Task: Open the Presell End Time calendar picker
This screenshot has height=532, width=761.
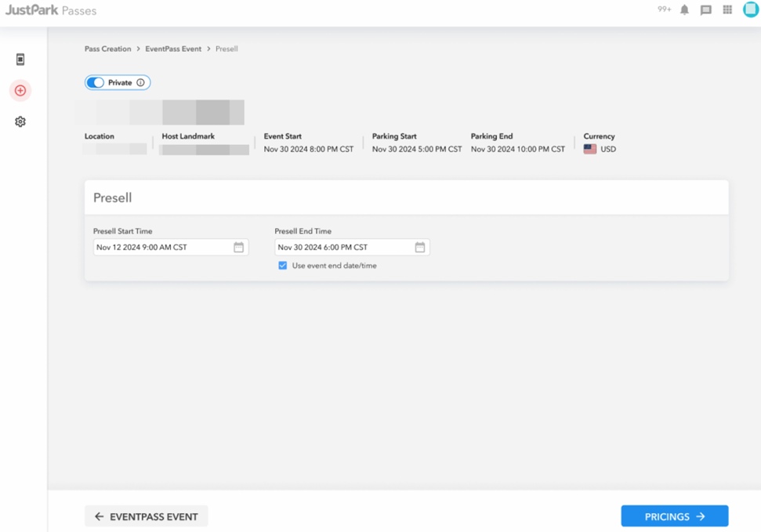Action: (420, 247)
